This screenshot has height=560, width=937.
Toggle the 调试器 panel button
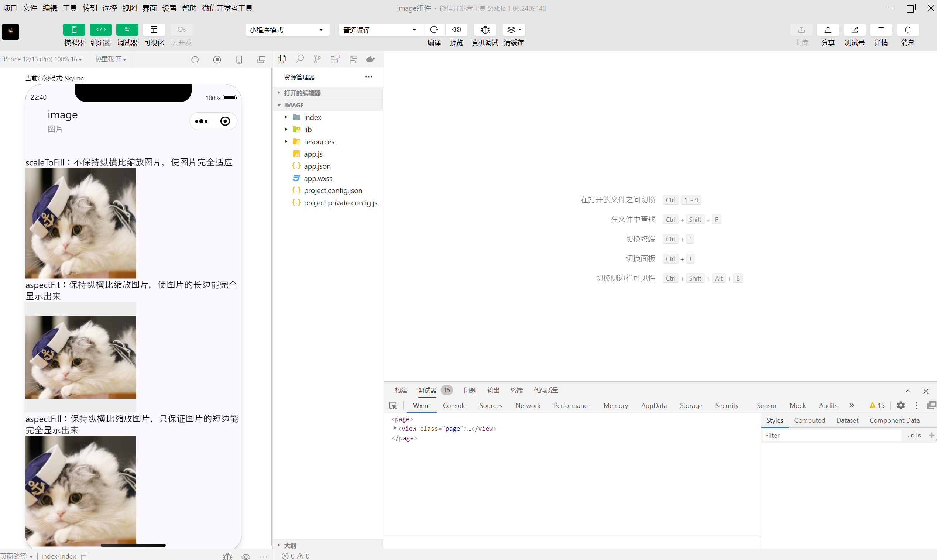click(x=127, y=30)
